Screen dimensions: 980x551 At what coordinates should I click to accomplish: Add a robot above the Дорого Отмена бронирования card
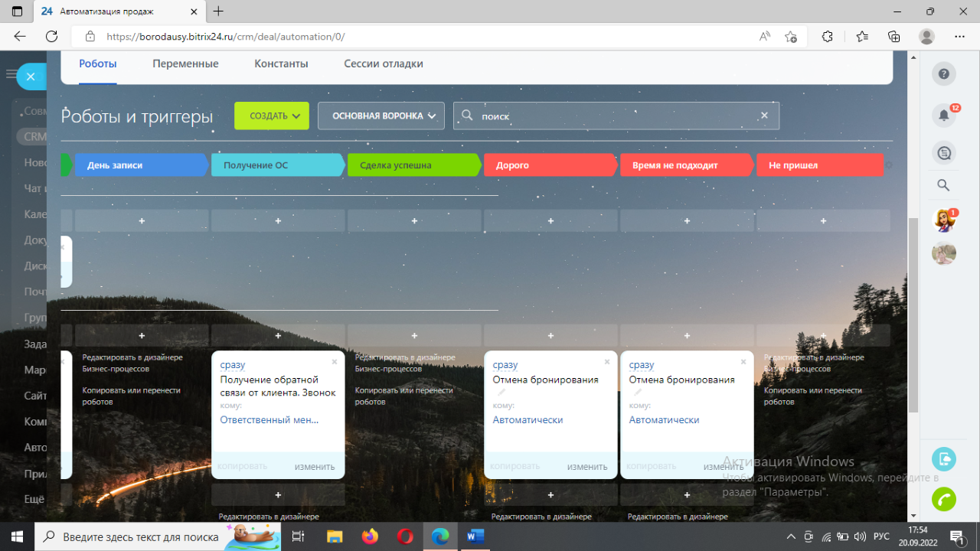550,335
